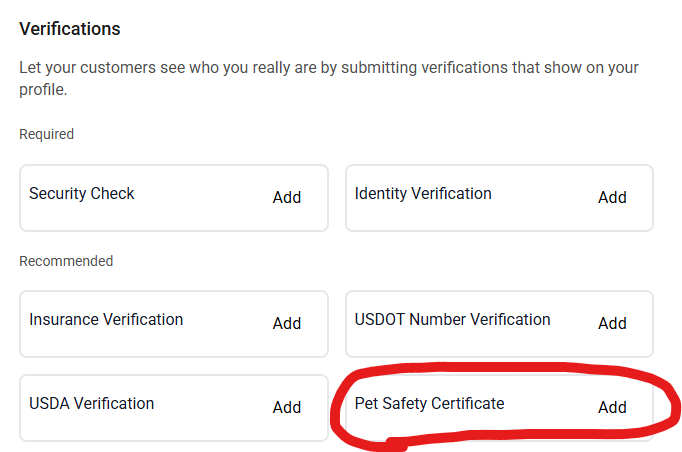Viewport: 682px width, 452px height.
Task: Select the Identity Verification card label
Action: (423, 194)
